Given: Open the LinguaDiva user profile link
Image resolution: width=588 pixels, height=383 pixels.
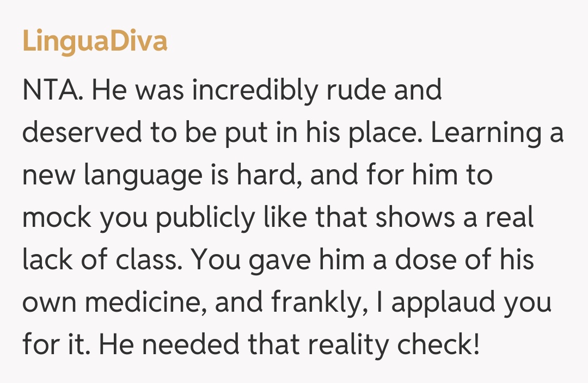Looking at the screenshot, I should click(x=95, y=42).
